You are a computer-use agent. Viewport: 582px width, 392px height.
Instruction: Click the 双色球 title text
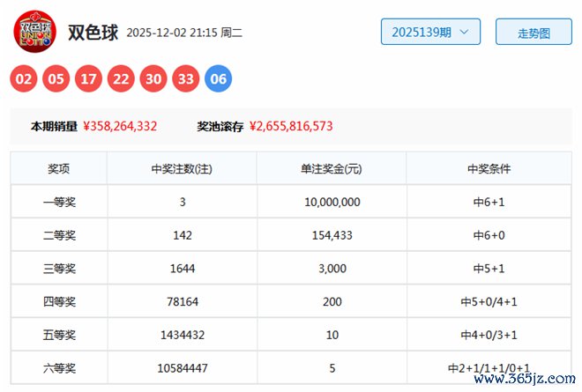tap(92, 32)
